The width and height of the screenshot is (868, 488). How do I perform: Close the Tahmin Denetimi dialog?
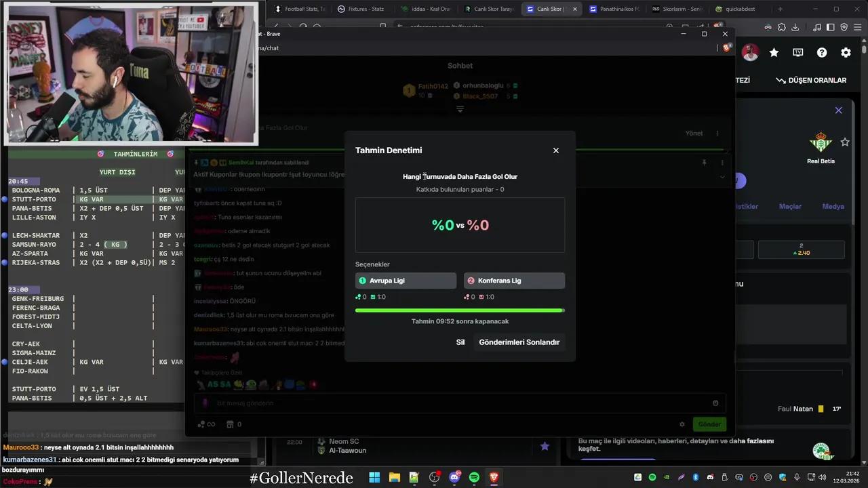(x=556, y=150)
